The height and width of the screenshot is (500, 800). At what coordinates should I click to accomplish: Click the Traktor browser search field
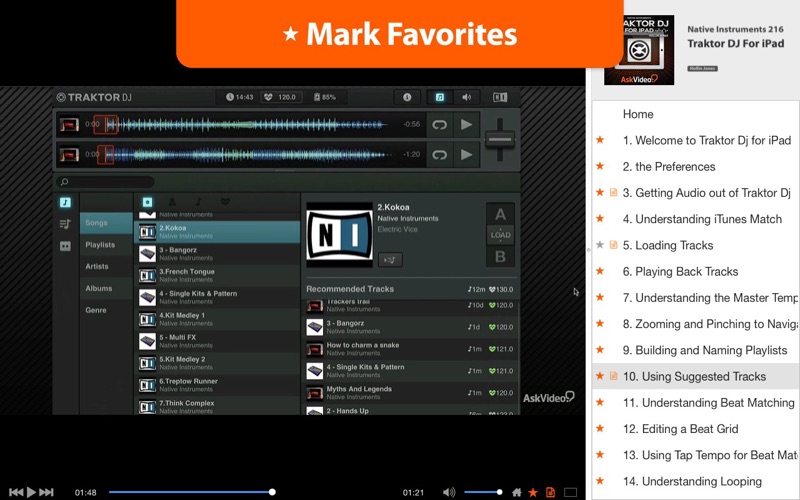click(x=106, y=182)
